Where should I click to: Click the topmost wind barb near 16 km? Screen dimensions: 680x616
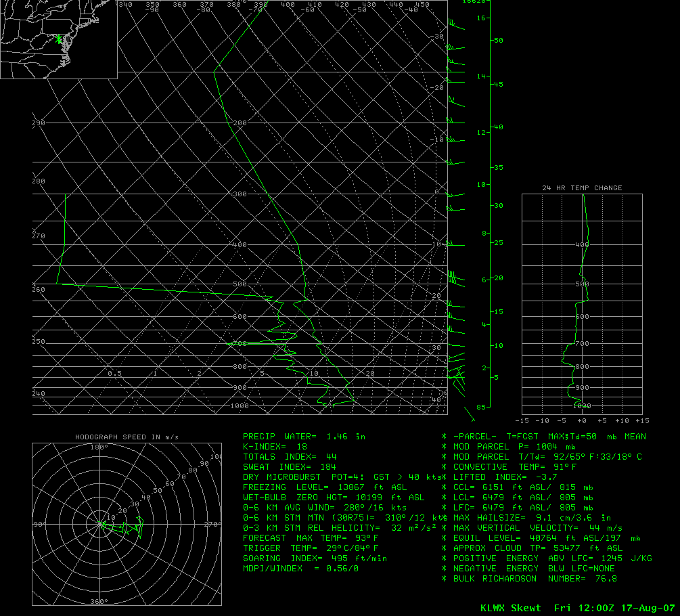coord(456,26)
